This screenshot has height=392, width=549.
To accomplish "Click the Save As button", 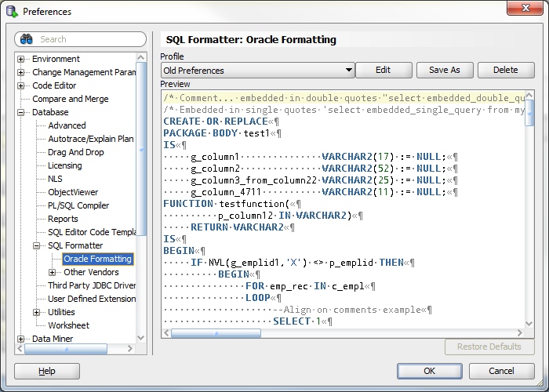I will (445, 70).
